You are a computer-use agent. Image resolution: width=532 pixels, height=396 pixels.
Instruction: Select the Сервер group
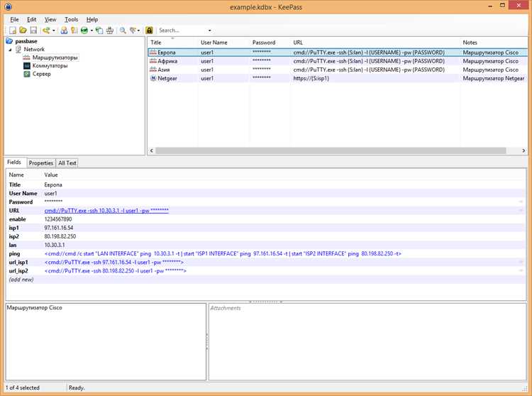[41, 74]
